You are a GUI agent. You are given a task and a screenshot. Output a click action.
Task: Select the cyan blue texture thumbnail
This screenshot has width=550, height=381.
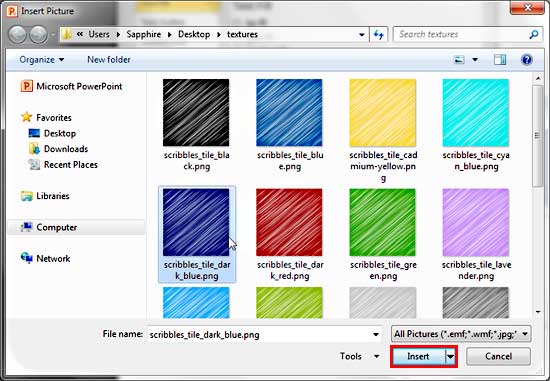476,113
